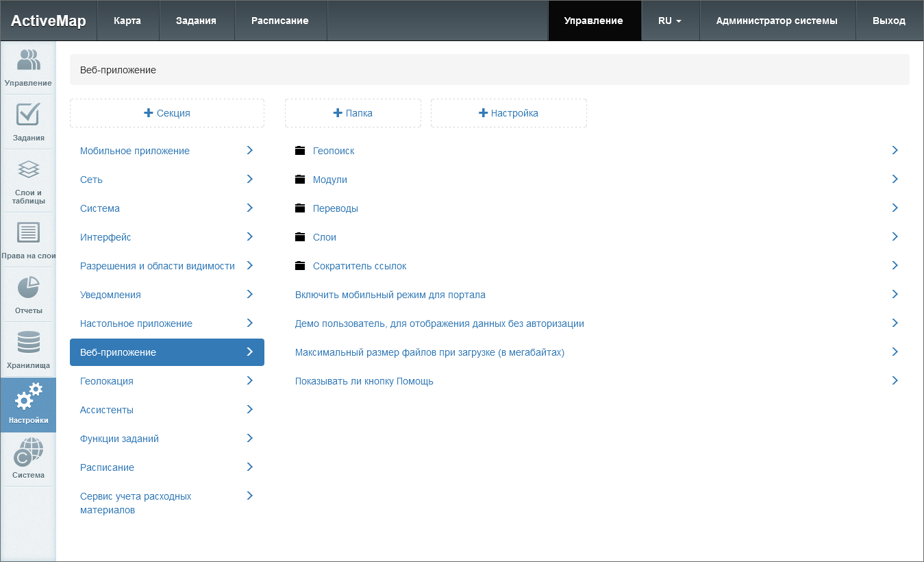Open the Геопоиск folder
This screenshot has height=562, width=924.
334,151
